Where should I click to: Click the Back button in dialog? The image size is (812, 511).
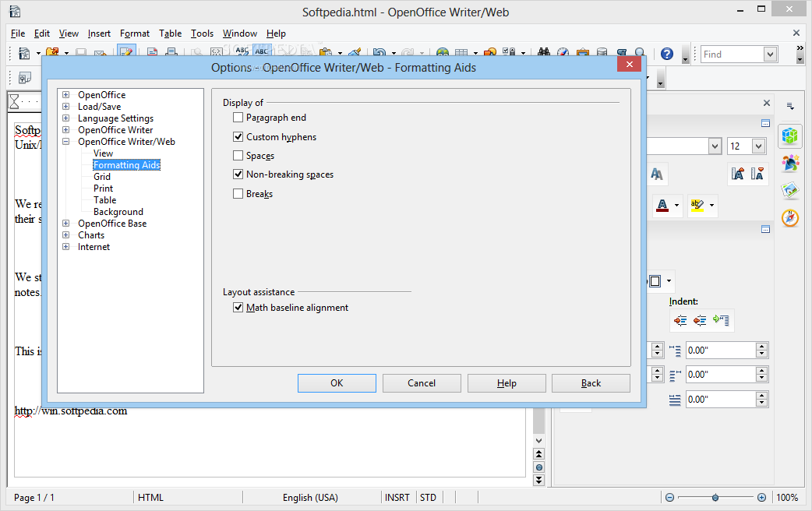[591, 383]
